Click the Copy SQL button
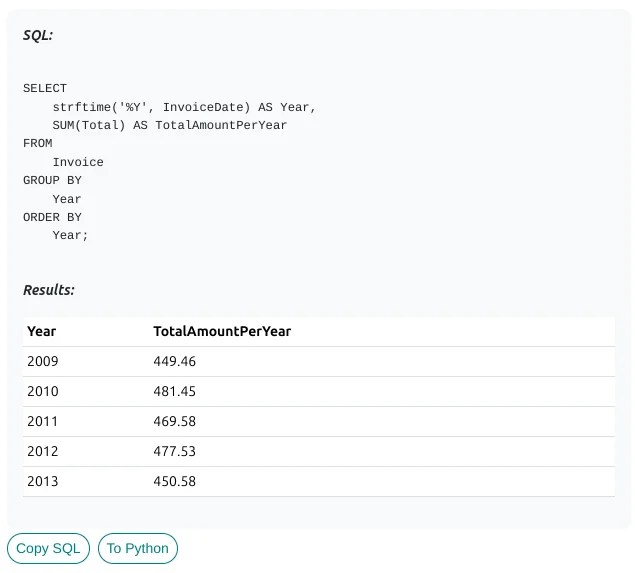The width and height of the screenshot is (635, 573). (48, 548)
